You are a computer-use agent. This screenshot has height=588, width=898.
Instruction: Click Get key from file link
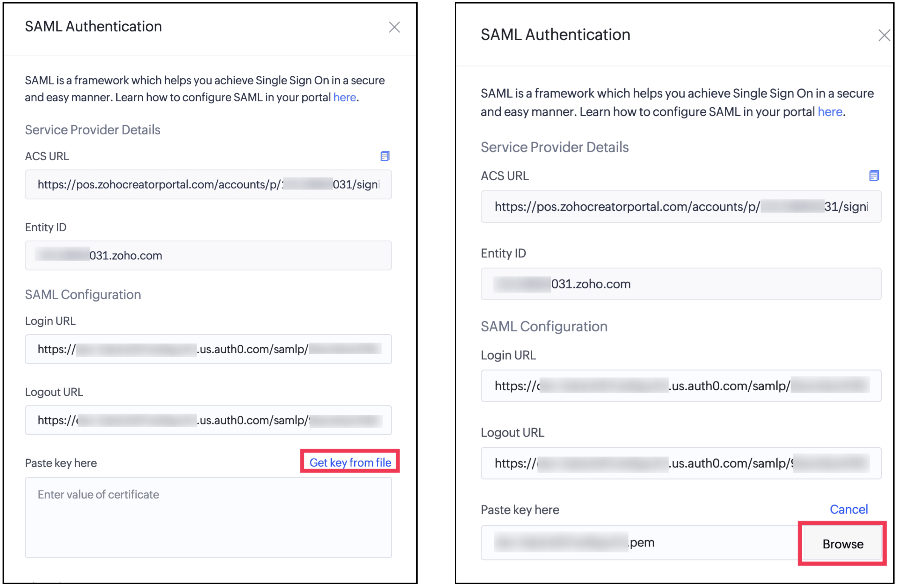350,463
